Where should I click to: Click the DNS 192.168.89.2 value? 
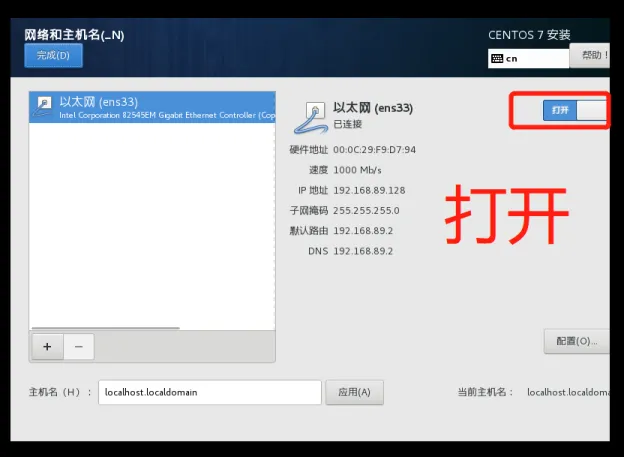pyautogui.click(x=363, y=251)
